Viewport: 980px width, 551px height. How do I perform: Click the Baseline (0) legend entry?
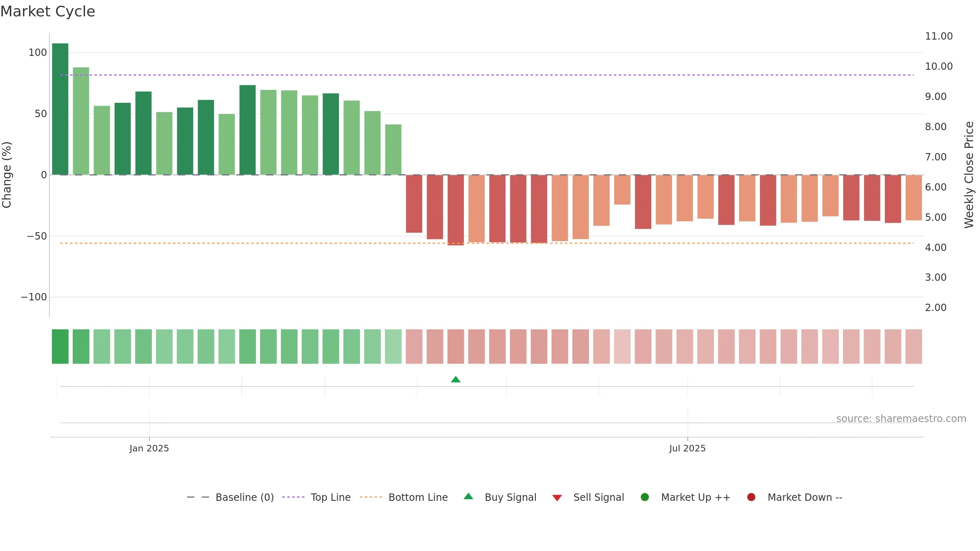230,497
